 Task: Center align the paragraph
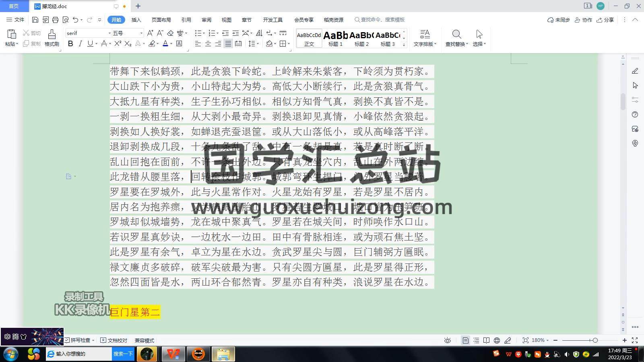pos(208,43)
